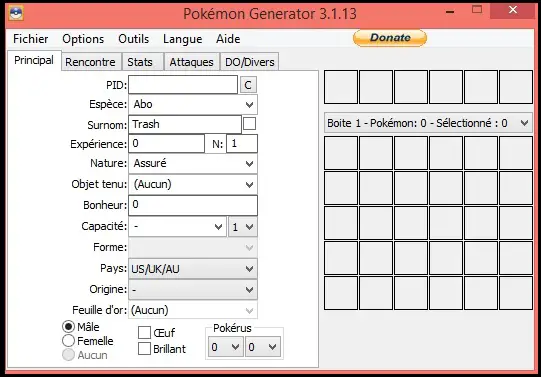The height and width of the screenshot is (377, 541).
Task: Switch to the DO/Divers tab
Action: pos(249,62)
